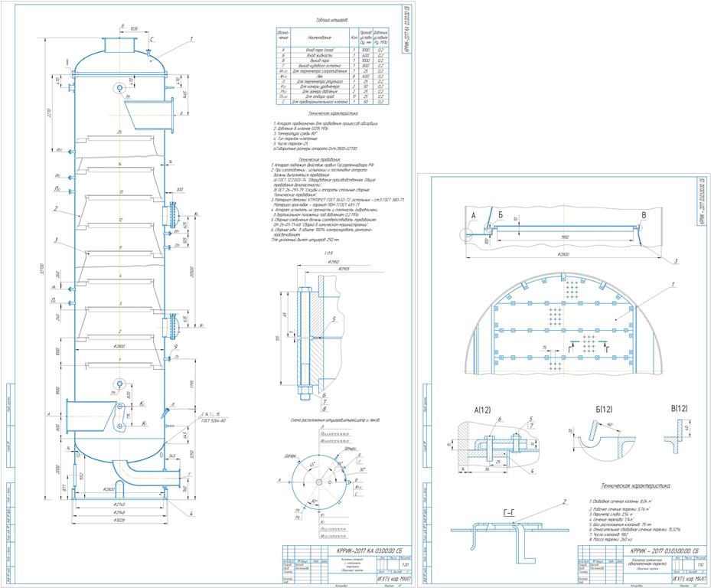Click the tray number 25 label in column

click(119, 132)
